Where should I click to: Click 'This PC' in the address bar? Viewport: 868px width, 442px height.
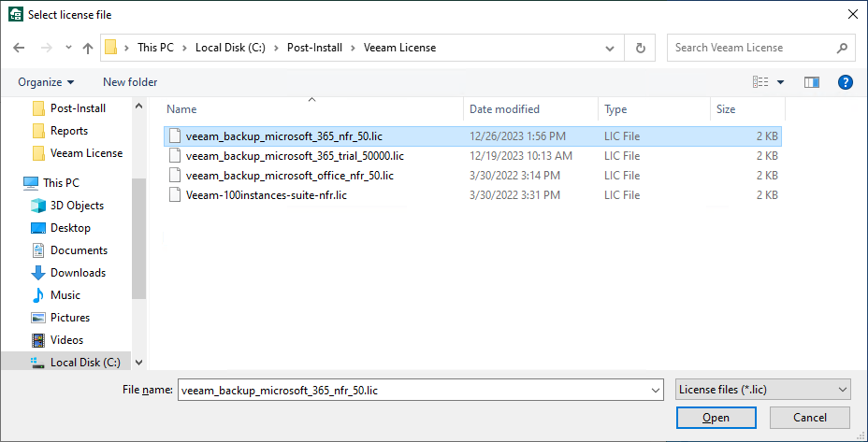pos(155,48)
